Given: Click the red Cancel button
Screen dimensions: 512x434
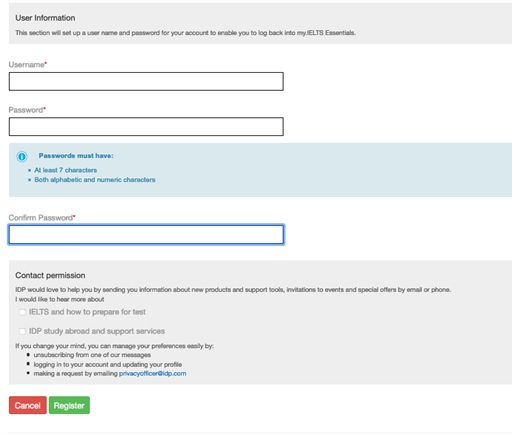Looking at the screenshot, I should (x=28, y=405).
